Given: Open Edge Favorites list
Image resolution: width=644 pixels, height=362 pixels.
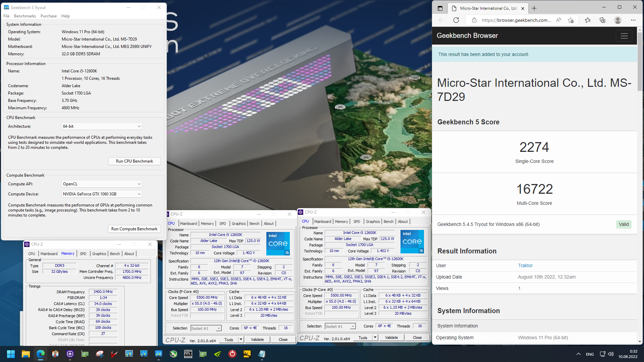Looking at the screenshot, I should click(x=588, y=20).
